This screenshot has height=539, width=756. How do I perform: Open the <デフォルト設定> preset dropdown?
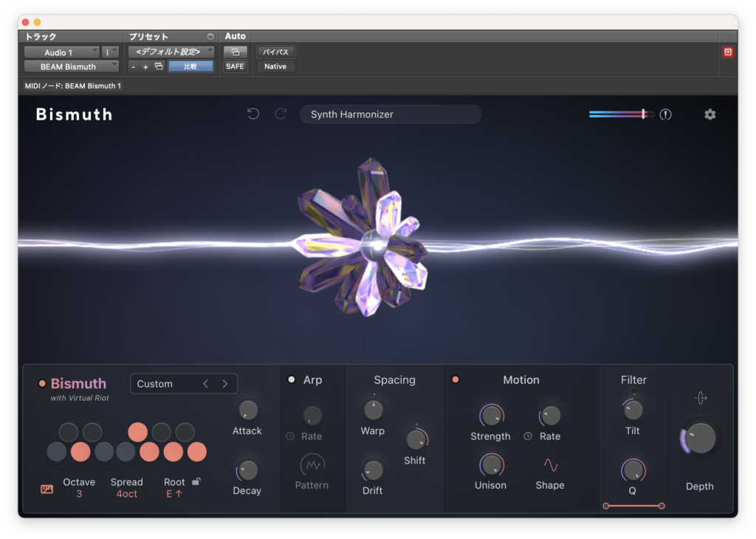pyautogui.click(x=171, y=52)
